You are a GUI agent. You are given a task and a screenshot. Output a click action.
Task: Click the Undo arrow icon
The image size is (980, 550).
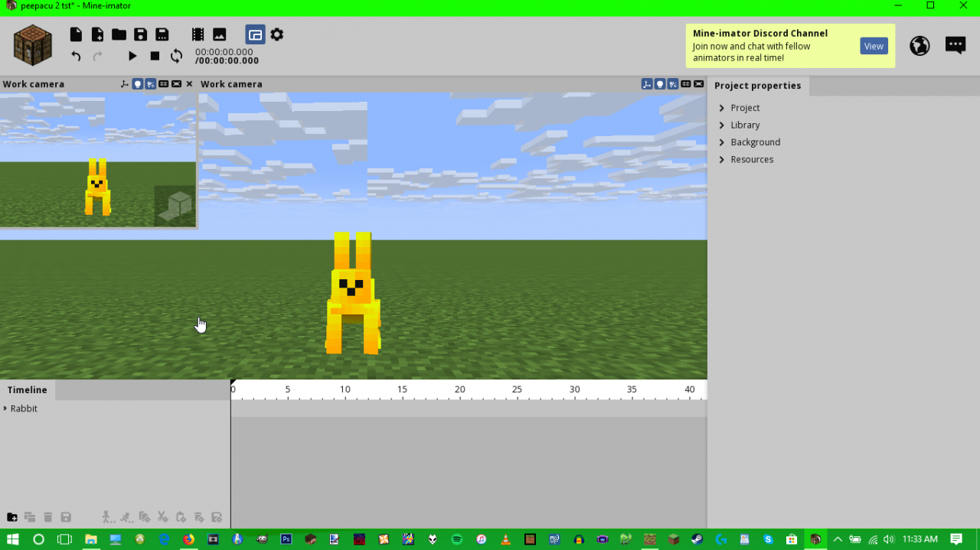75,55
